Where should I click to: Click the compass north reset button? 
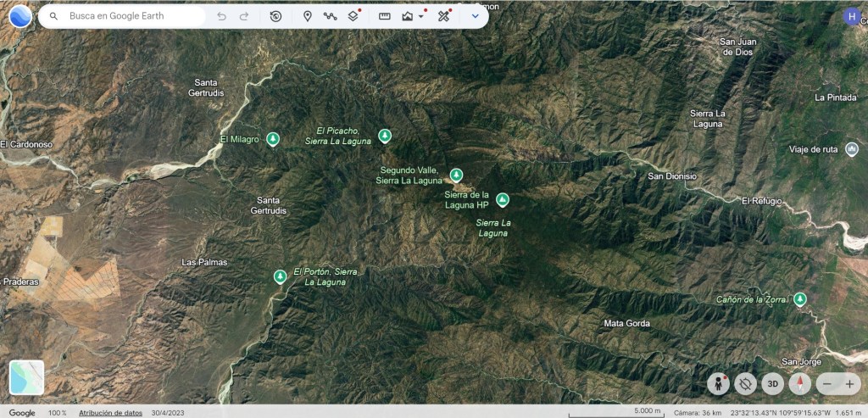pos(799,384)
